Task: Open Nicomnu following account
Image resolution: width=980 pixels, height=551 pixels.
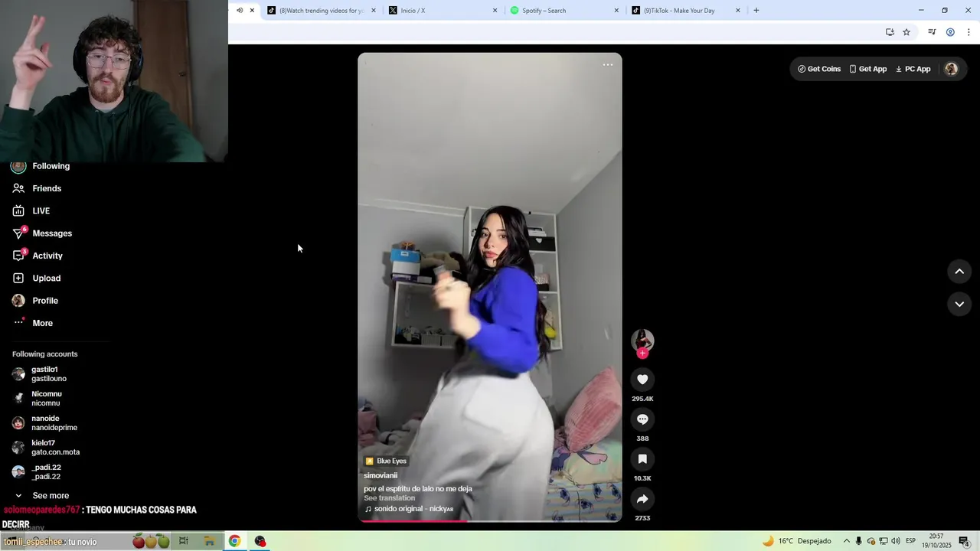Action: 38,399
